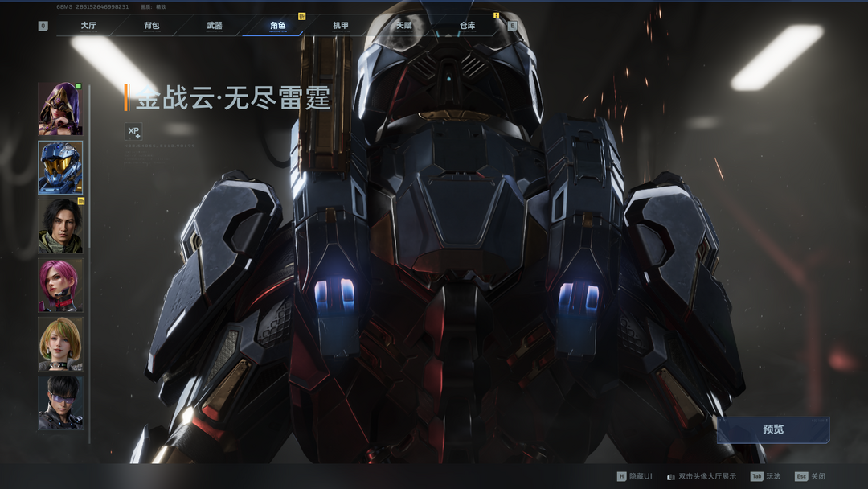Switch to the 背包 backpack tab
868x489 pixels.
pyautogui.click(x=152, y=26)
